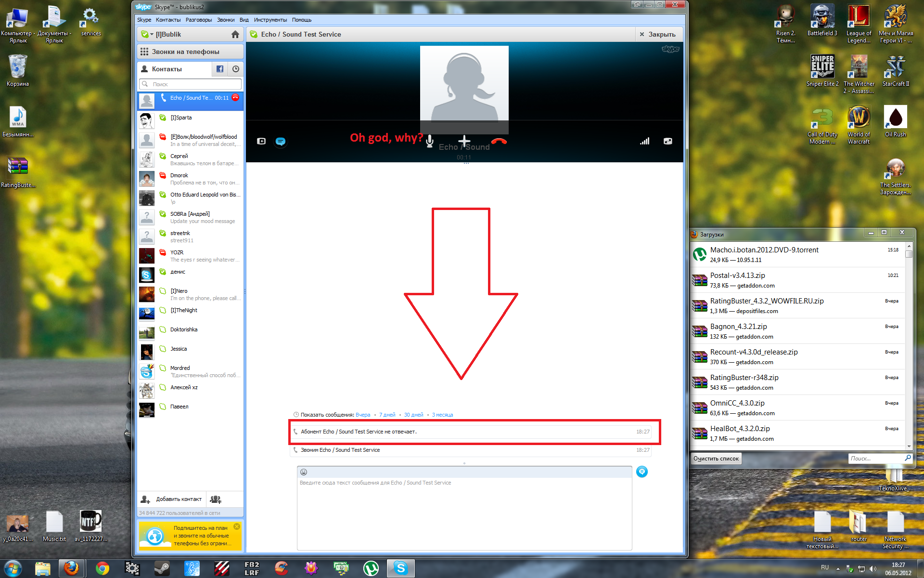Open Sniper Elite 2 desktop shortcut

[x=822, y=71]
